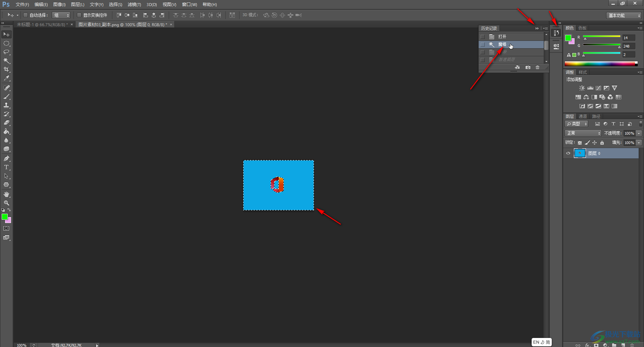Switch to 通道 tab
This screenshot has width=644, height=347.
[x=583, y=117]
